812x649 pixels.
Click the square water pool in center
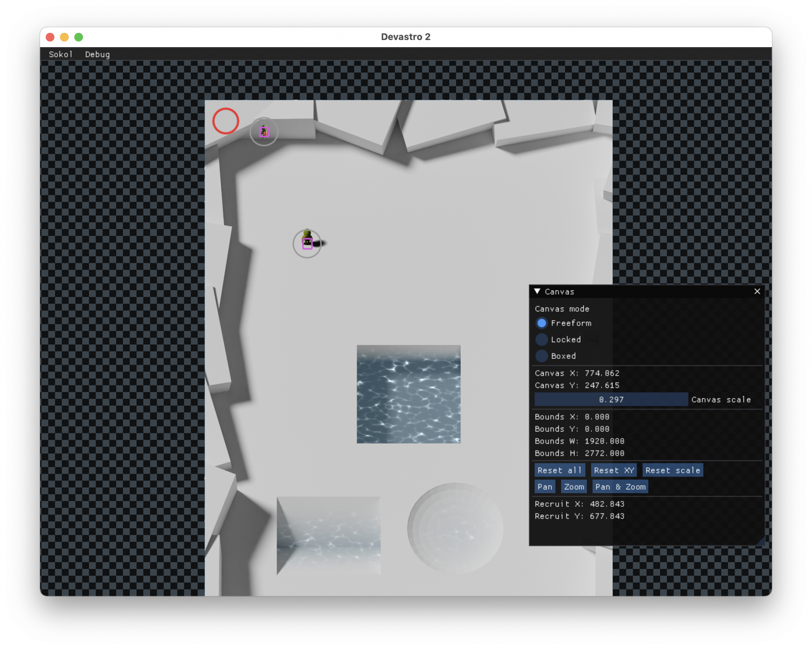408,394
